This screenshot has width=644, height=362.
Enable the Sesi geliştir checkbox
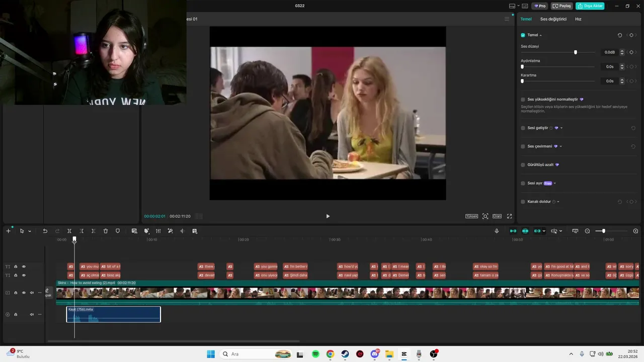click(523, 128)
